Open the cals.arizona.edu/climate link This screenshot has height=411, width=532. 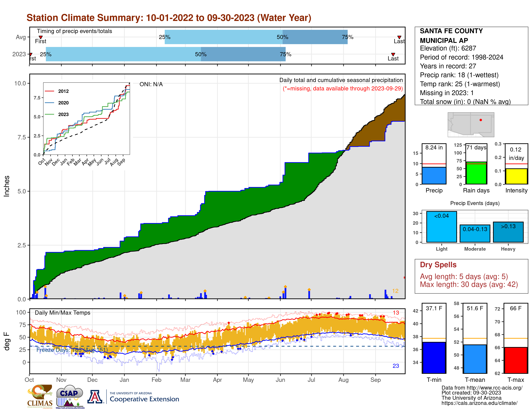pos(479,403)
